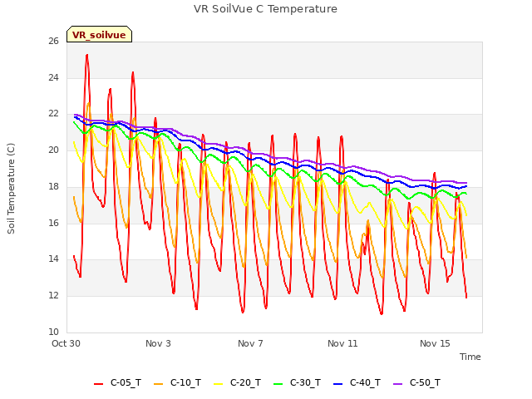532x399 pixels.
Task: Click the red C-05_T legend swatch
Action: point(98,384)
